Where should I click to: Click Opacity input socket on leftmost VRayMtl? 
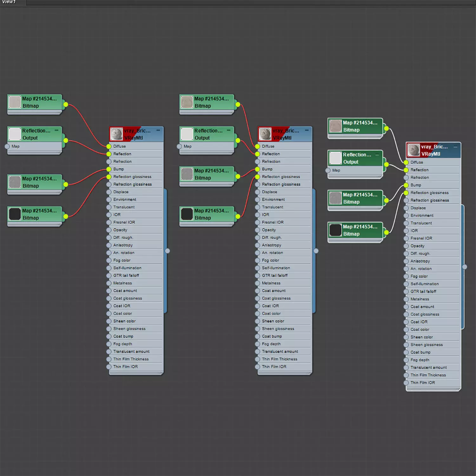pyautogui.click(x=109, y=230)
